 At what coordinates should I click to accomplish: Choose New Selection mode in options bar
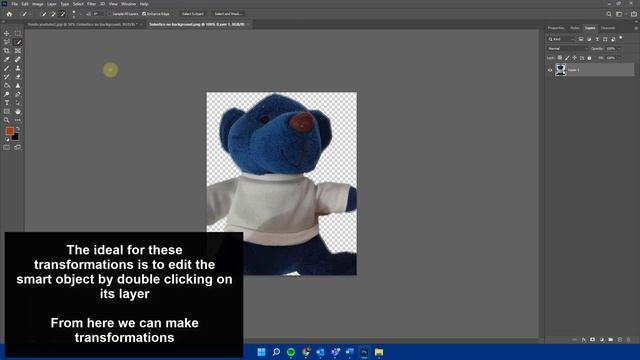(44, 14)
